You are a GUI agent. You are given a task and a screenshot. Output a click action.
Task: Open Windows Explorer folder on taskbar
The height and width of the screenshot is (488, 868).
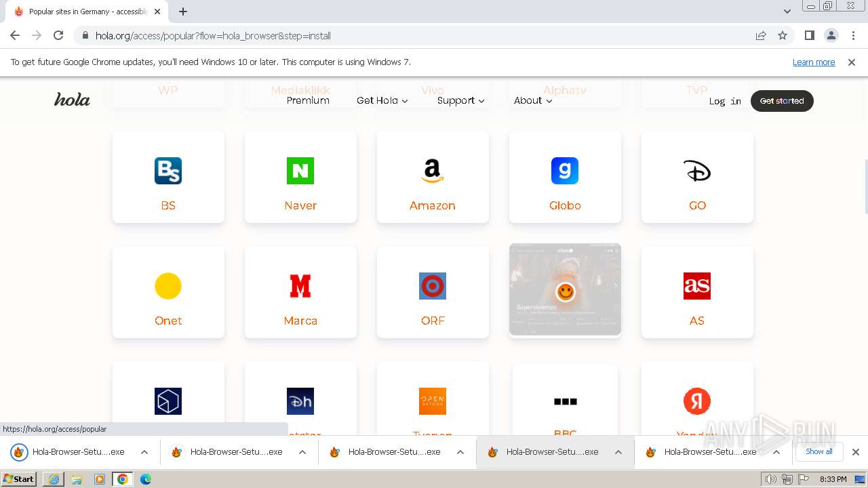click(77, 479)
